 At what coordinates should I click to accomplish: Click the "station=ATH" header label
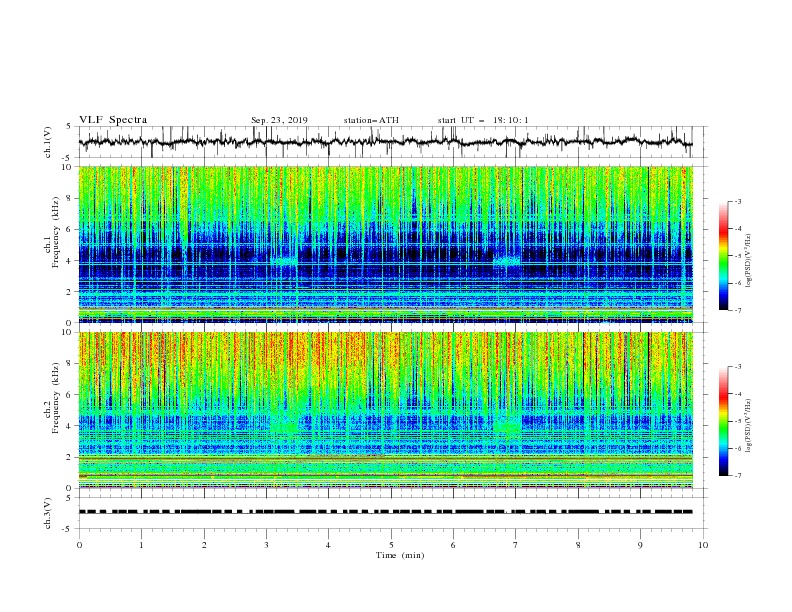coord(371,120)
